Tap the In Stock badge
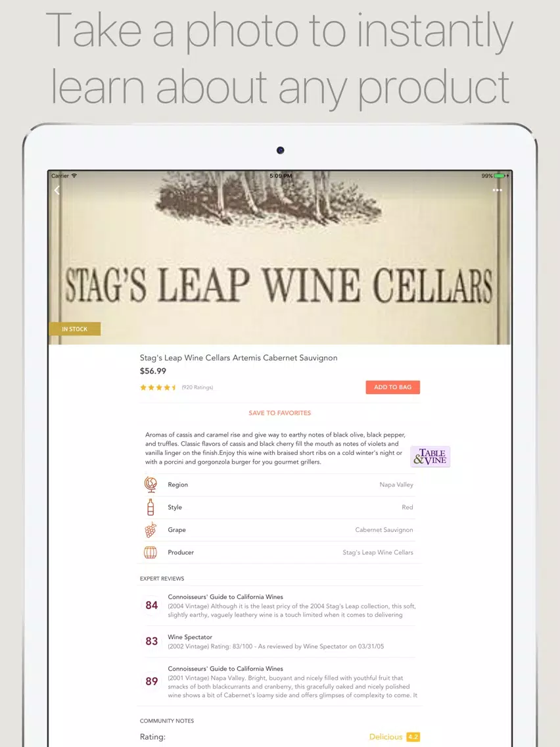The width and height of the screenshot is (560, 747). 75,329
